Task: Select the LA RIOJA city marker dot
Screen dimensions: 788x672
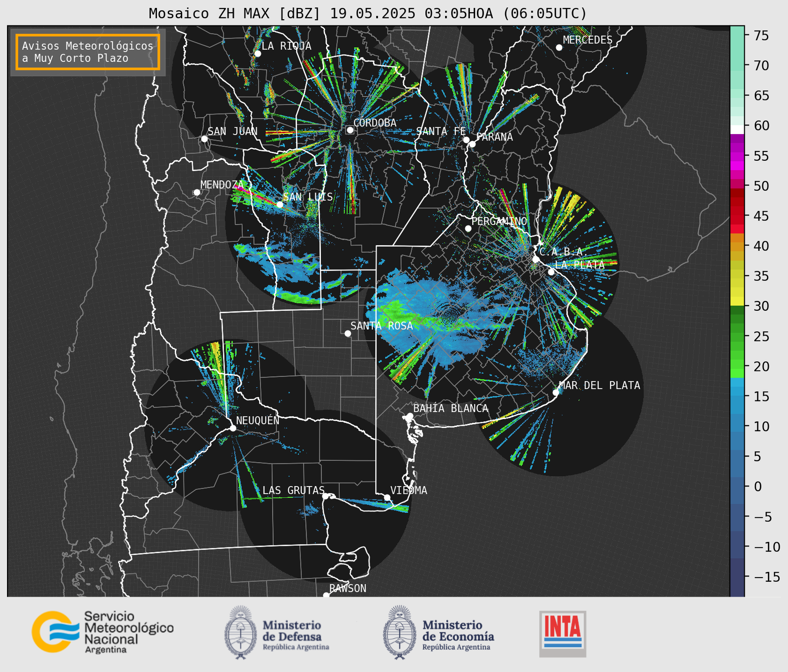Action: [257, 53]
